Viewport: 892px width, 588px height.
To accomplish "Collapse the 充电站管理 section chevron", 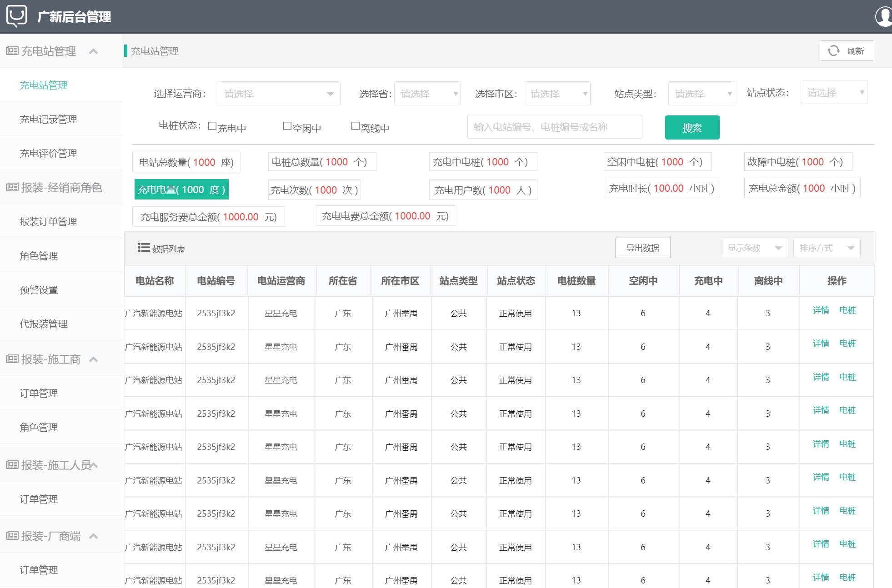I will click(93, 51).
